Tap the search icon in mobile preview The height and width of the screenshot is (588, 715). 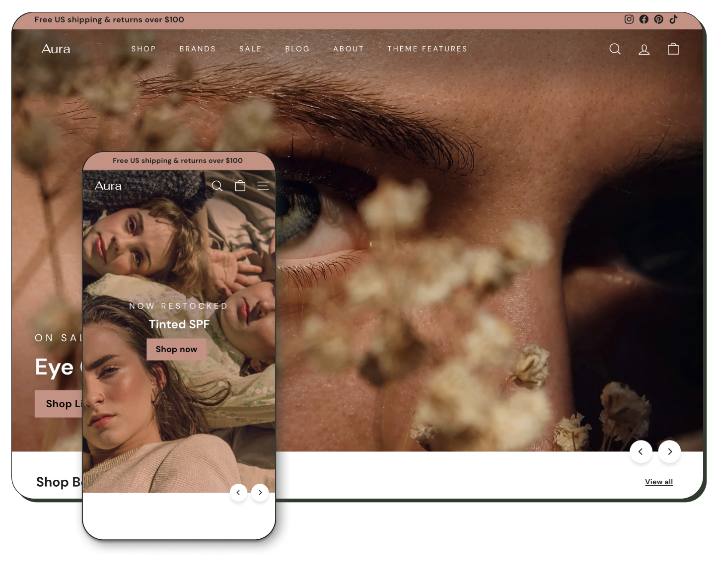pyautogui.click(x=217, y=186)
